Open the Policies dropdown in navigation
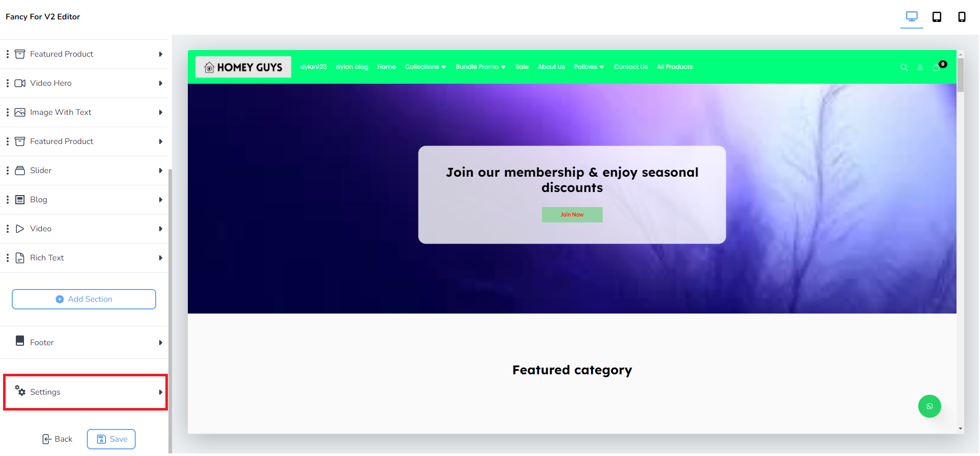 (x=589, y=67)
